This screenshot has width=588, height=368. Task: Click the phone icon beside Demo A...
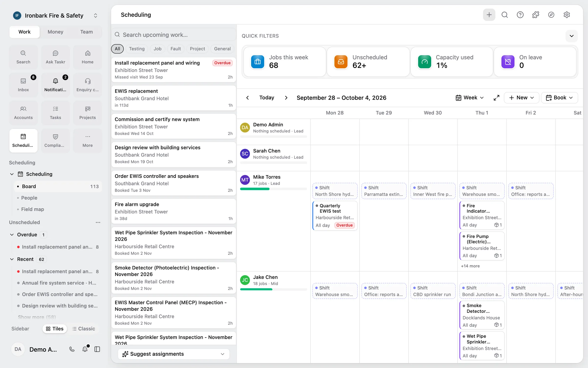[x=72, y=349]
